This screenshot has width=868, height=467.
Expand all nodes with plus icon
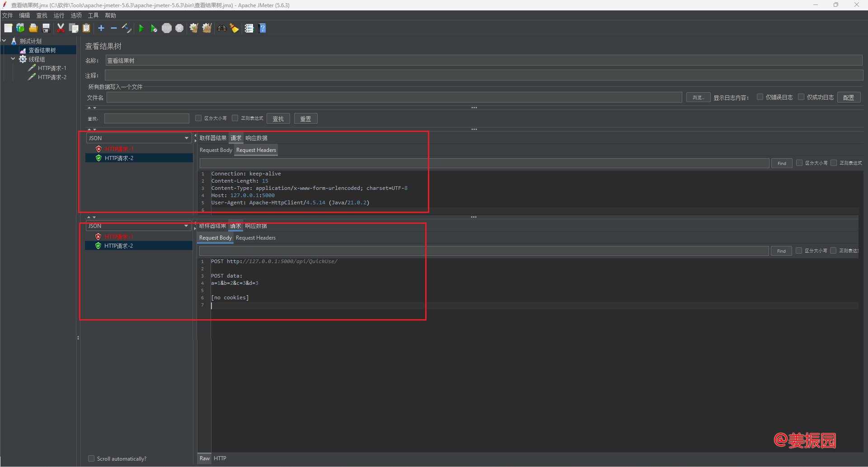pyautogui.click(x=101, y=28)
